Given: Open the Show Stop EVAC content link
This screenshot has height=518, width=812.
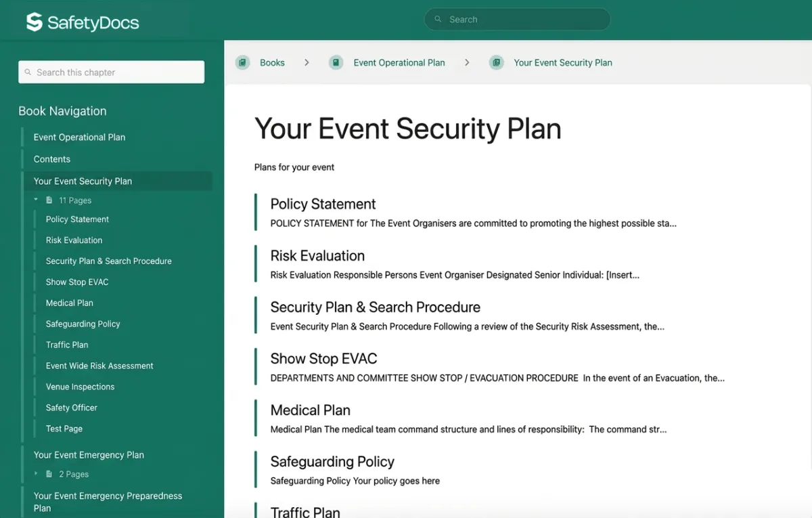Looking at the screenshot, I should click(x=323, y=358).
